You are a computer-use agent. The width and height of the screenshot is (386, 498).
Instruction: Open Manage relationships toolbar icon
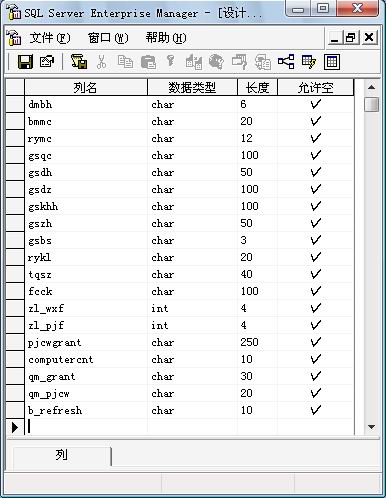coord(286,62)
